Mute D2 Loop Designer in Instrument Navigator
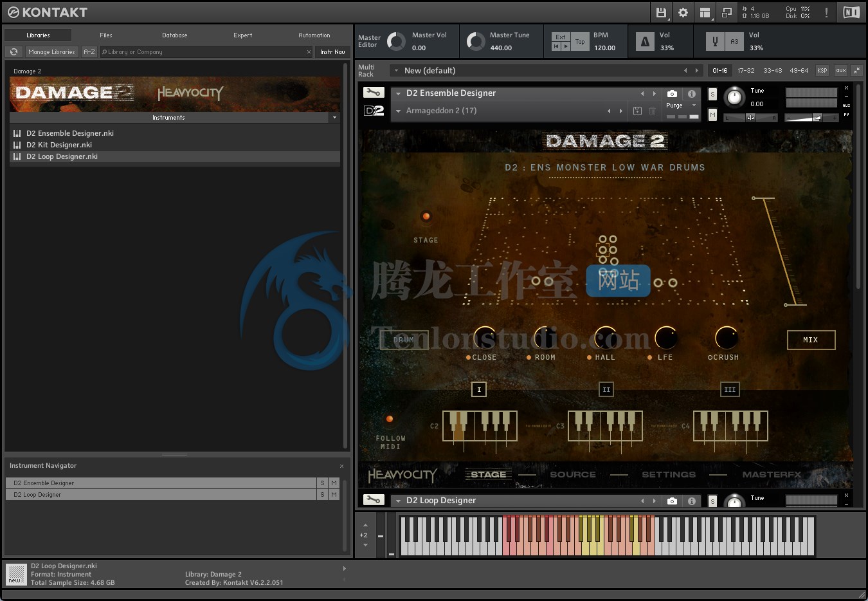The image size is (868, 601). click(x=334, y=494)
